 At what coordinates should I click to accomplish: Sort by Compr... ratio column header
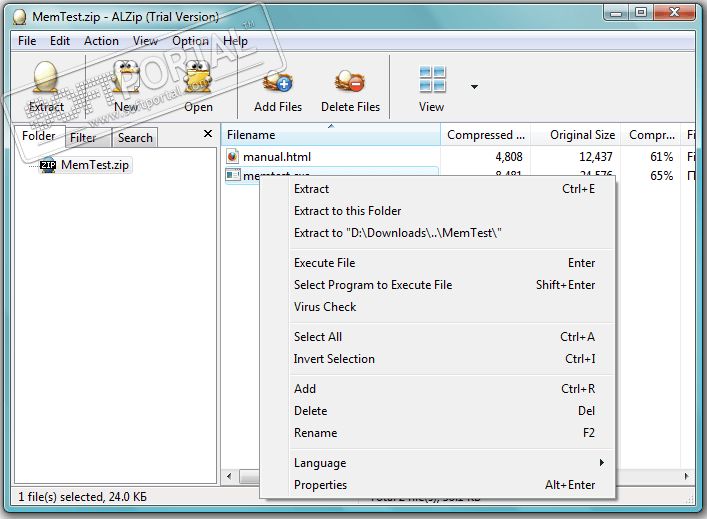click(x=651, y=135)
